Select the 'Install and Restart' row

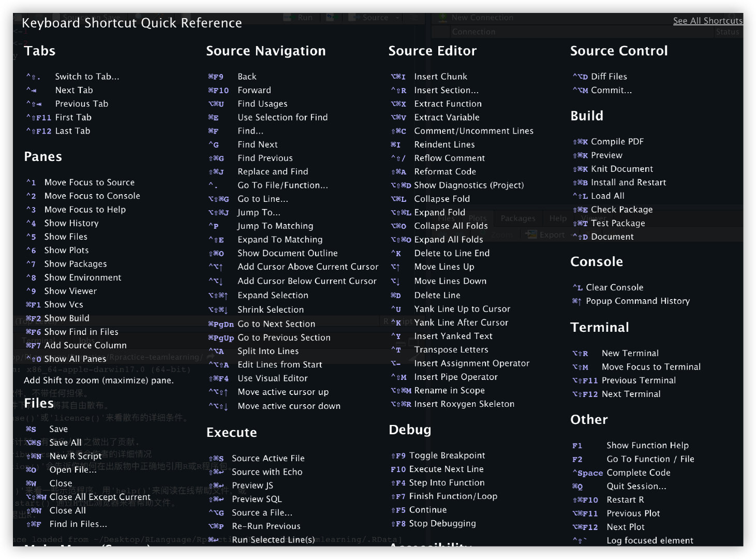pyautogui.click(x=619, y=182)
